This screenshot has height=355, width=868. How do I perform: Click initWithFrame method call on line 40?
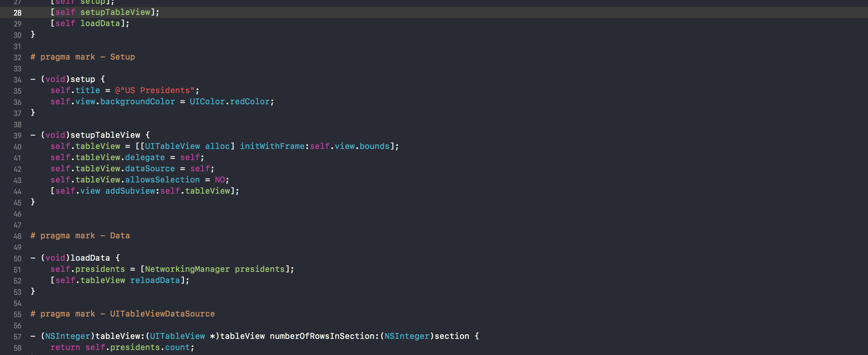point(272,146)
